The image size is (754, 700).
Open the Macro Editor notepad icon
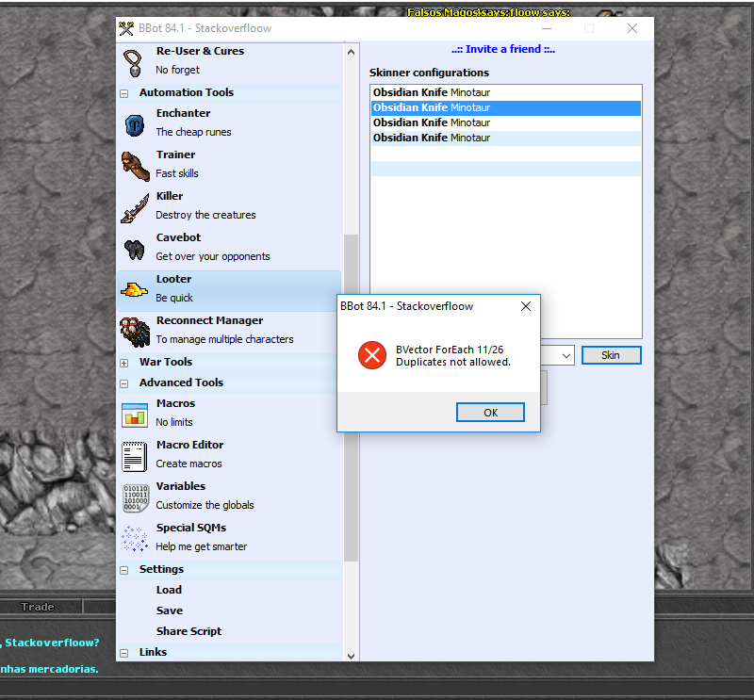135,455
